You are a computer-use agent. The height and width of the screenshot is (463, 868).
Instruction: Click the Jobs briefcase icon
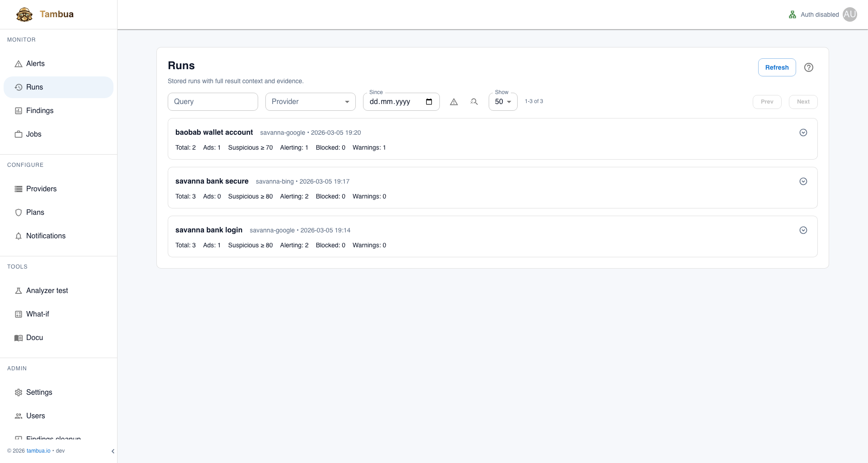18,134
